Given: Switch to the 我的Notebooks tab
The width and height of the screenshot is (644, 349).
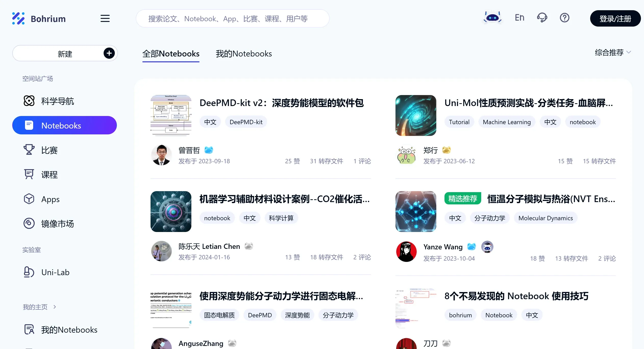Looking at the screenshot, I should pos(243,54).
